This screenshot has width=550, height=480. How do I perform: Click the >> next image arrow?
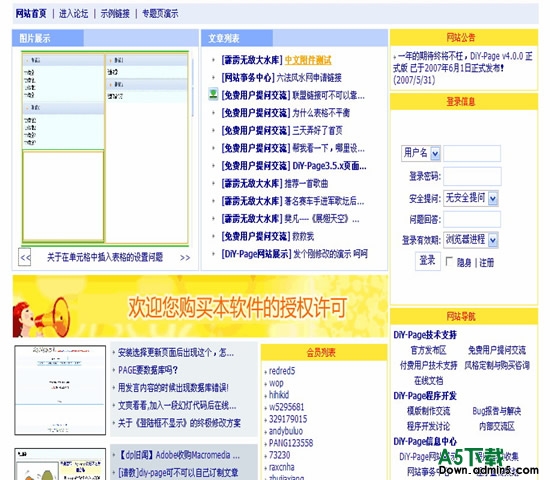185,258
